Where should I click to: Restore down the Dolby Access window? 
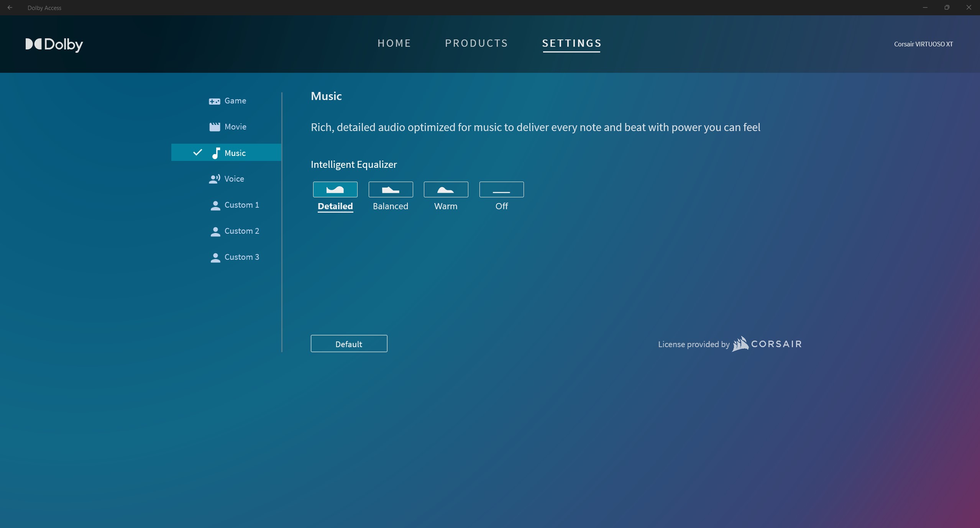click(x=947, y=8)
